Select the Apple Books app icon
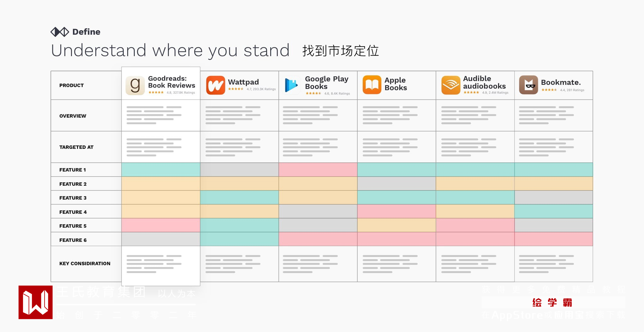 click(372, 85)
